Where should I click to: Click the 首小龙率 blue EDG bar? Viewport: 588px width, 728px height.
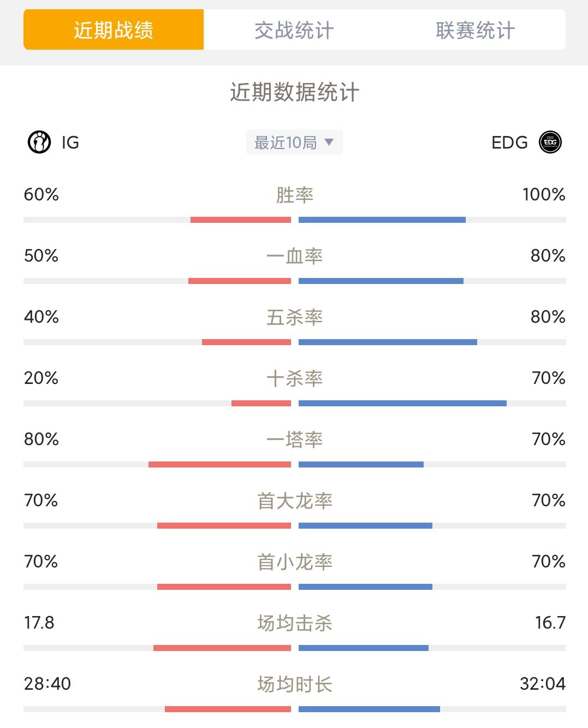click(365, 587)
